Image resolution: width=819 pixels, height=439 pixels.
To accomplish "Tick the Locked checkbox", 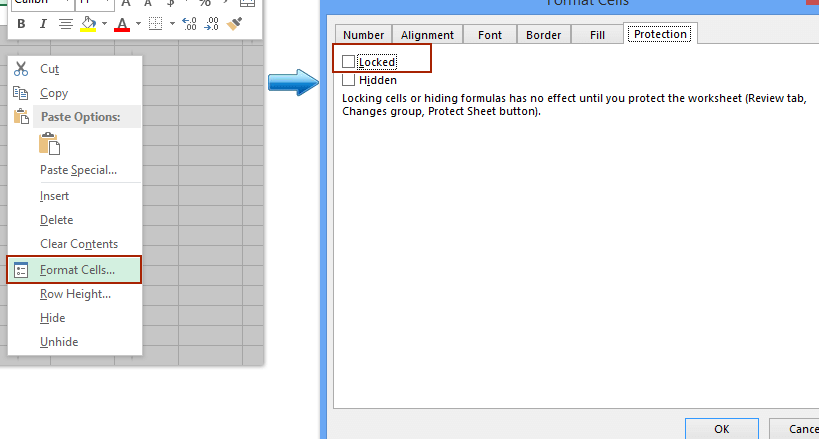I will pyautogui.click(x=348, y=62).
